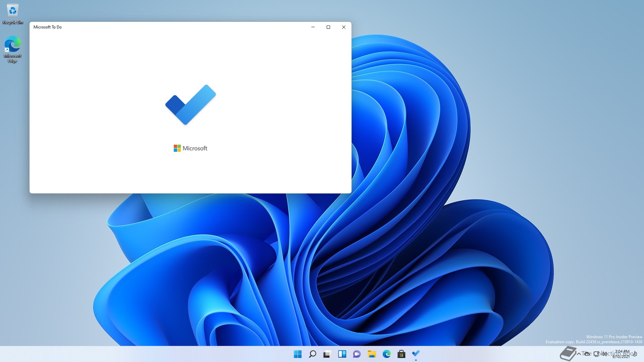Launch Teams Chat from the taskbar
644x362 pixels.
pos(357,354)
